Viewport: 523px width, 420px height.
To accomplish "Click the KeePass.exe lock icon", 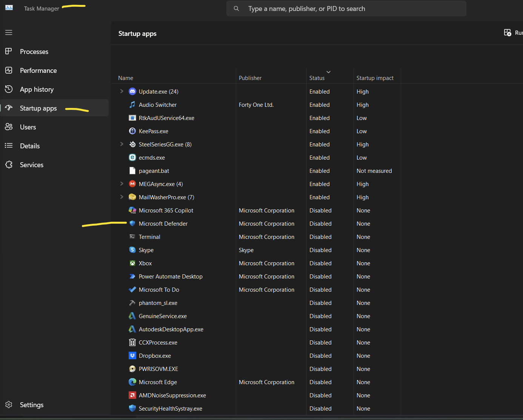I will click(x=132, y=131).
